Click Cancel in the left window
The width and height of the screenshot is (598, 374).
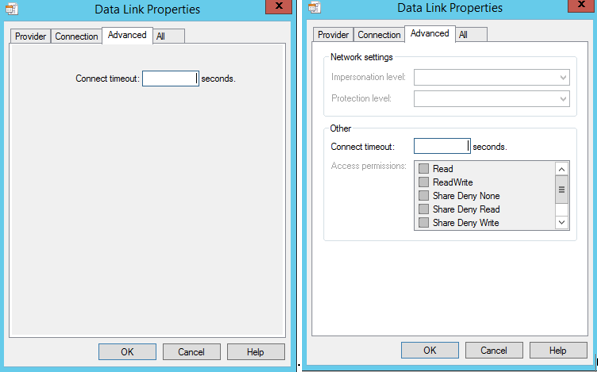[191, 352]
